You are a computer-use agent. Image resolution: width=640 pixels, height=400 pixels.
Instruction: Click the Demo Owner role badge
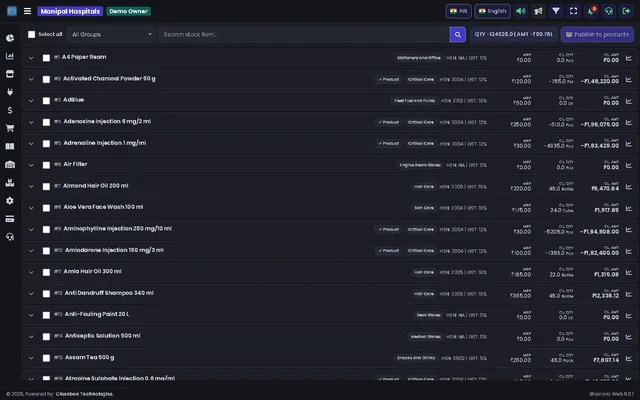(x=129, y=11)
